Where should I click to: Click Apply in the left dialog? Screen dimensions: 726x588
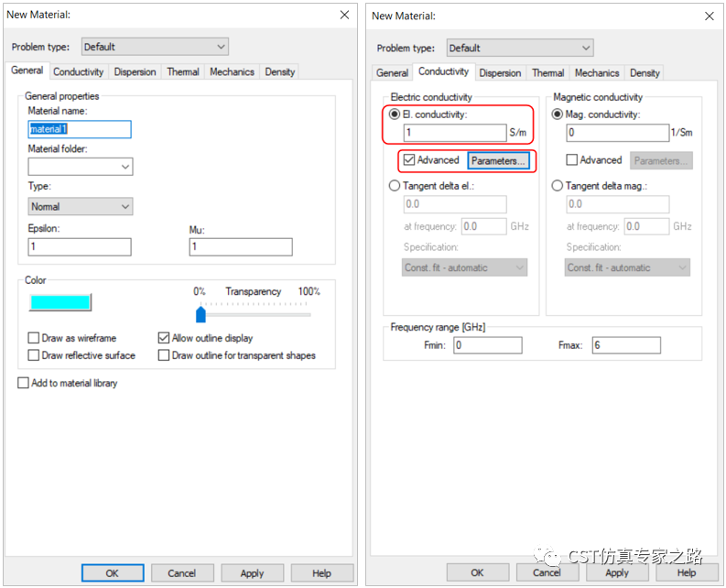tap(252, 572)
